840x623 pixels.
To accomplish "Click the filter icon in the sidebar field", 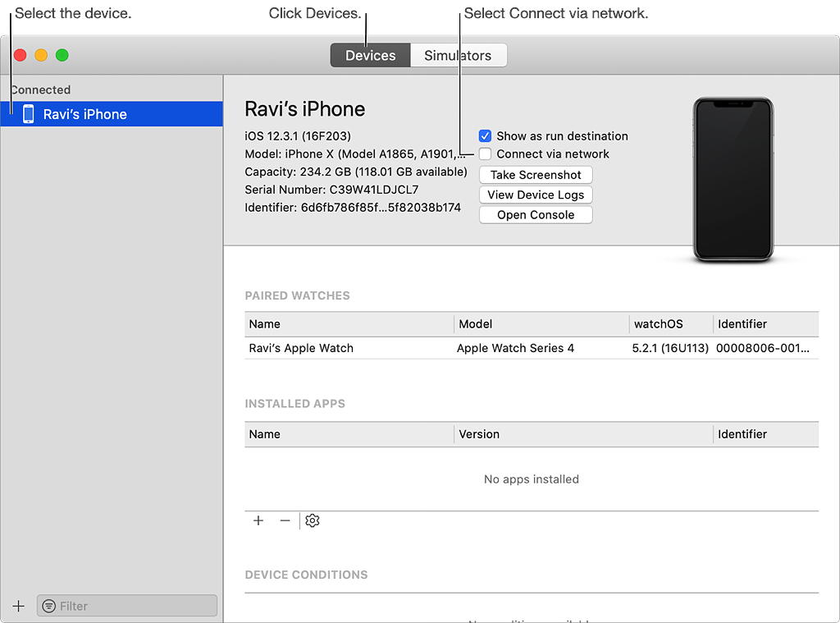I will (48, 606).
